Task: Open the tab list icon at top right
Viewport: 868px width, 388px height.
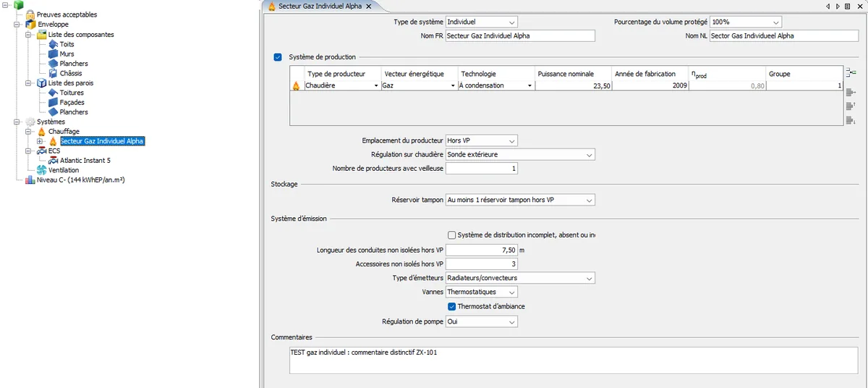Action: pyautogui.click(x=847, y=6)
